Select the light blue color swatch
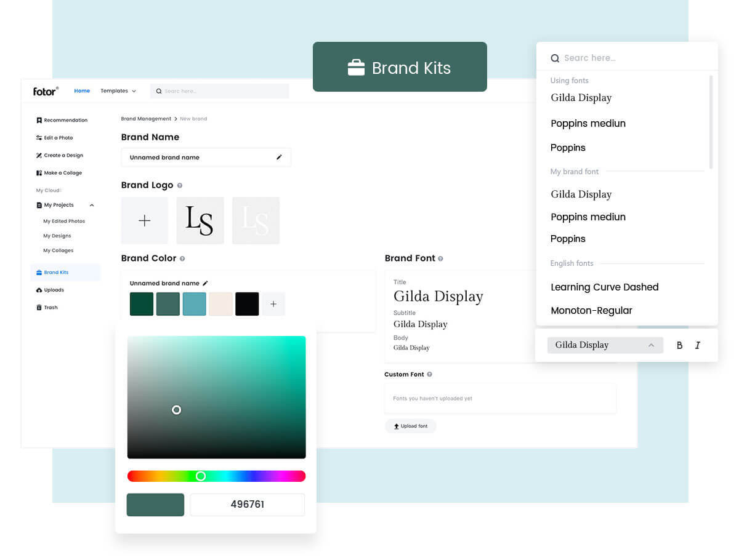Screen dimensions: 739x560 click(x=195, y=304)
